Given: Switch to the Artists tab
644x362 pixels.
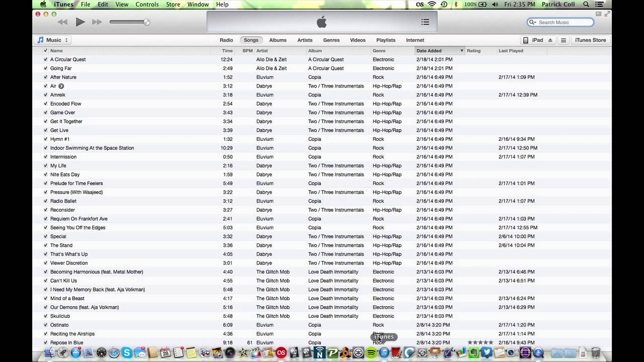Looking at the screenshot, I should [x=305, y=40].
